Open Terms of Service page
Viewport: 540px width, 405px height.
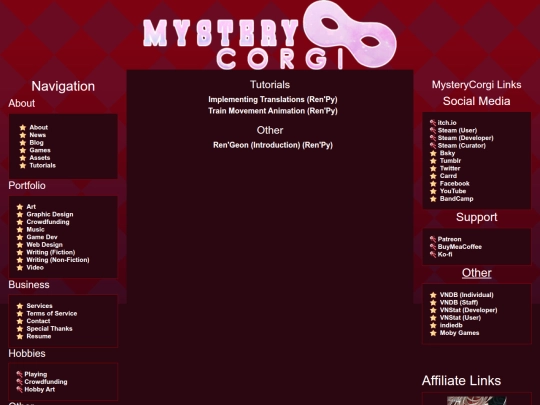52,313
